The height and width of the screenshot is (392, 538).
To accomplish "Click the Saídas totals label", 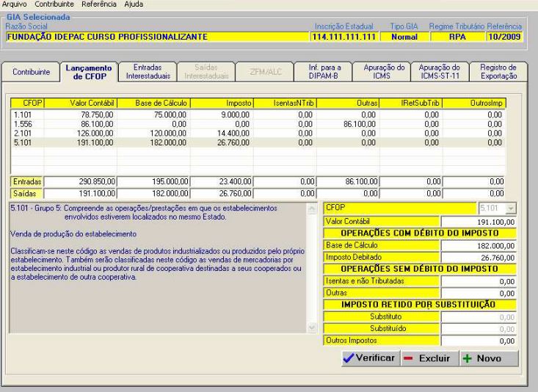I will tap(26, 194).
